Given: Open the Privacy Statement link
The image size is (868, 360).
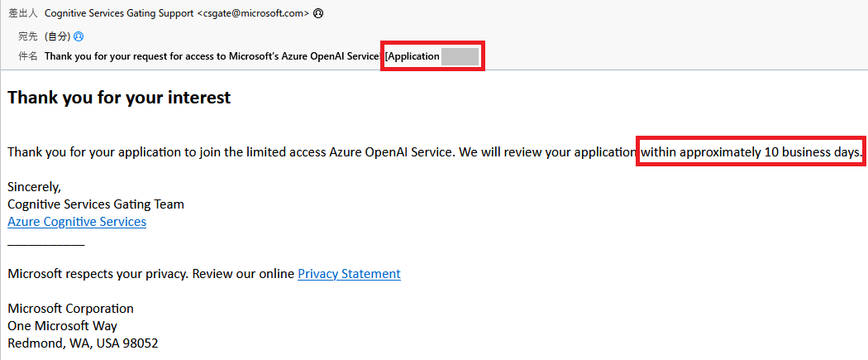Looking at the screenshot, I should click(x=350, y=274).
